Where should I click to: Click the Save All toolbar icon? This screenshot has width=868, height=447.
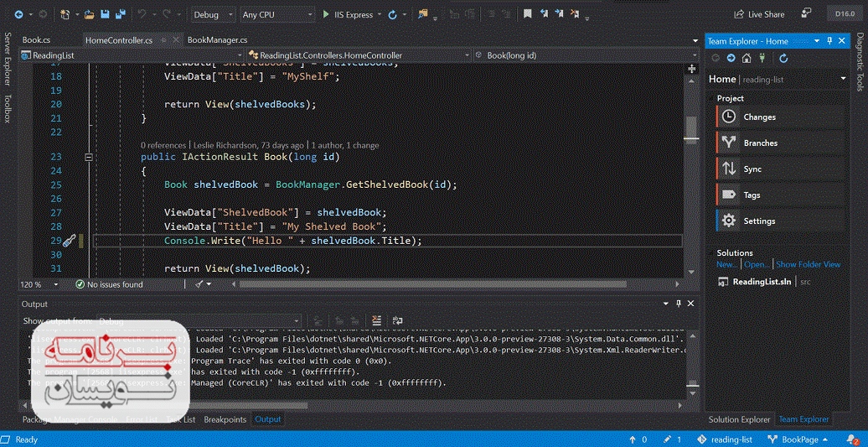coord(119,14)
